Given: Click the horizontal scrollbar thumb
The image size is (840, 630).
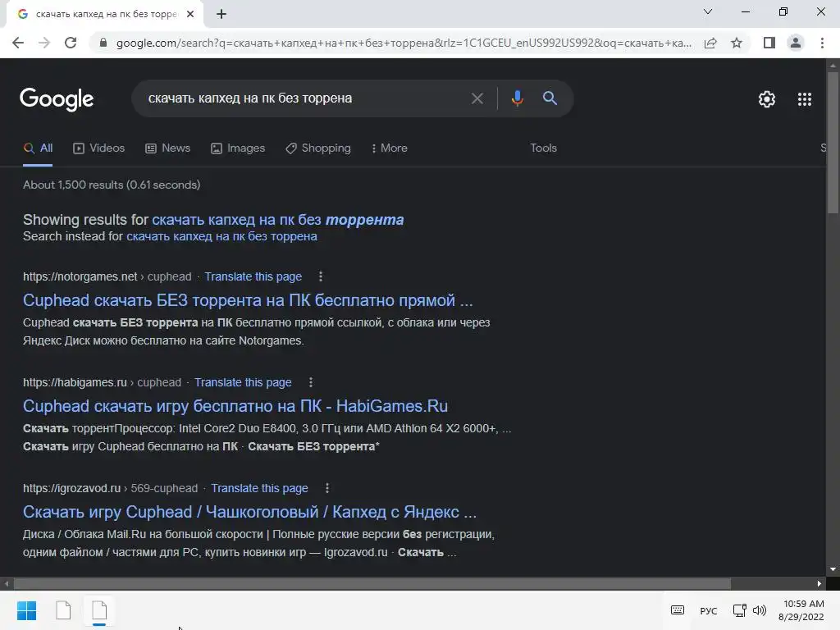Looking at the screenshot, I should [372, 583].
